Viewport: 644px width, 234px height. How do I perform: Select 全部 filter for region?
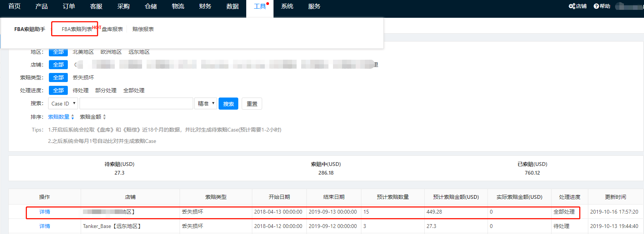(x=58, y=52)
